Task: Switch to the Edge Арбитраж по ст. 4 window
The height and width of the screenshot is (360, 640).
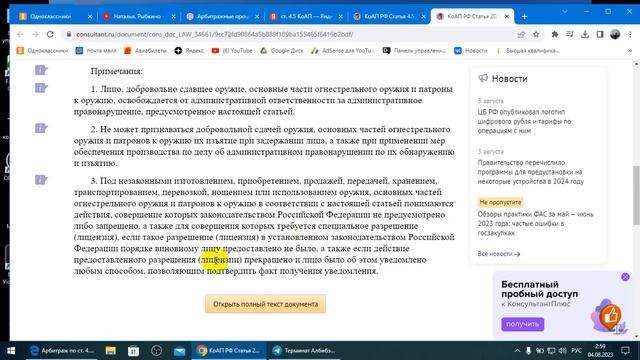Action: (x=62, y=351)
